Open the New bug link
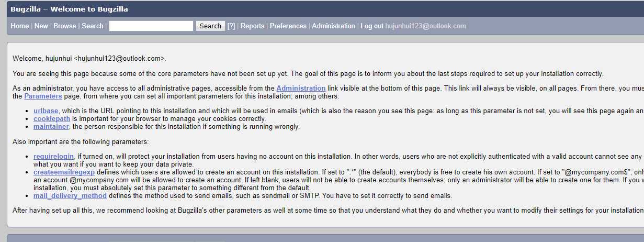The height and width of the screenshot is (242, 644). click(41, 26)
